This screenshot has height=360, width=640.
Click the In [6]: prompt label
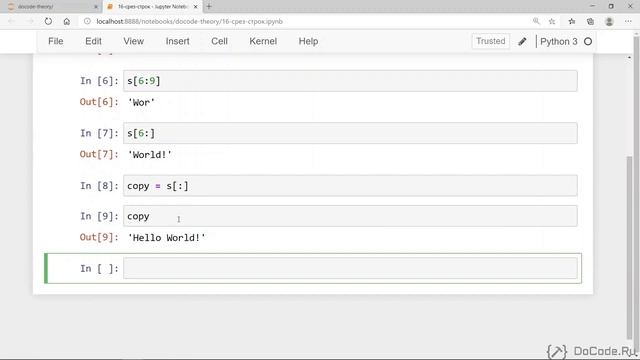coord(99,81)
